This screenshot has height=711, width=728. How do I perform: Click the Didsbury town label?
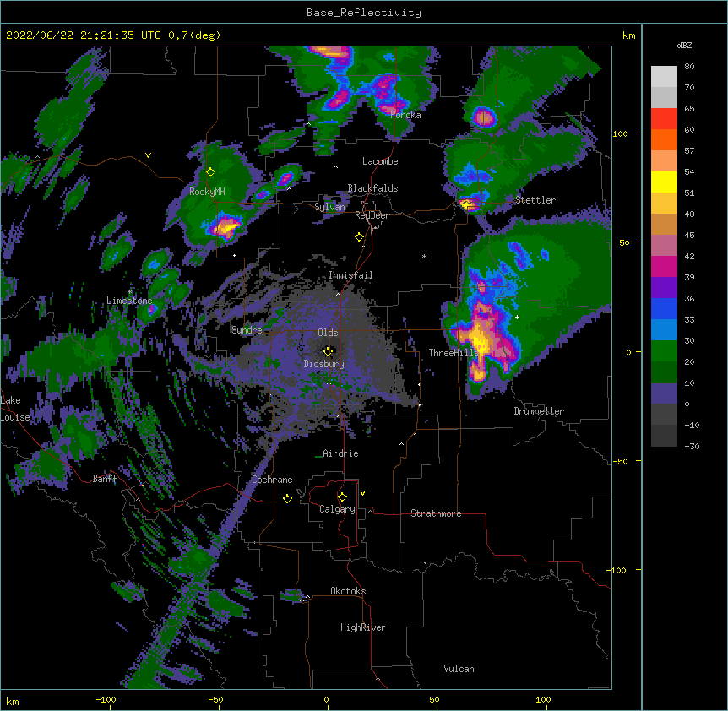(x=323, y=364)
